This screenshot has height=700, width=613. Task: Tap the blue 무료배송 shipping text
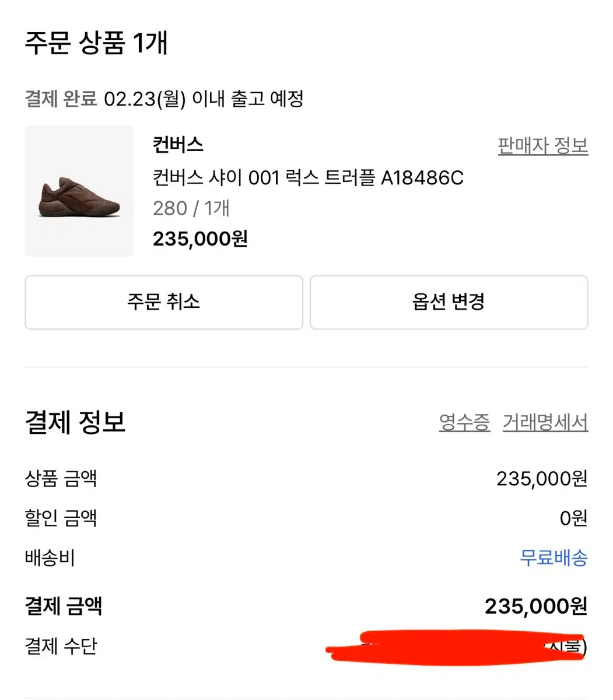tap(554, 558)
